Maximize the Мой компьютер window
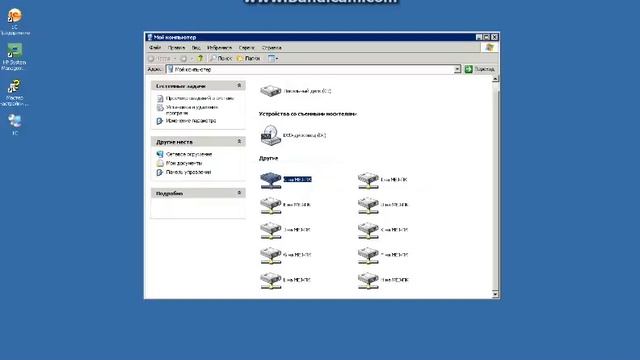This screenshot has width=640, height=360. point(487,37)
